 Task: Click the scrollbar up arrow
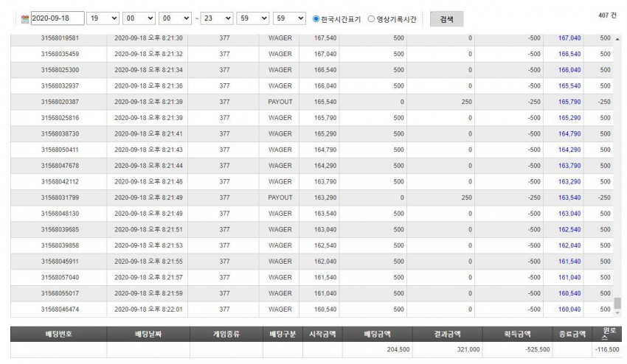(x=617, y=39)
